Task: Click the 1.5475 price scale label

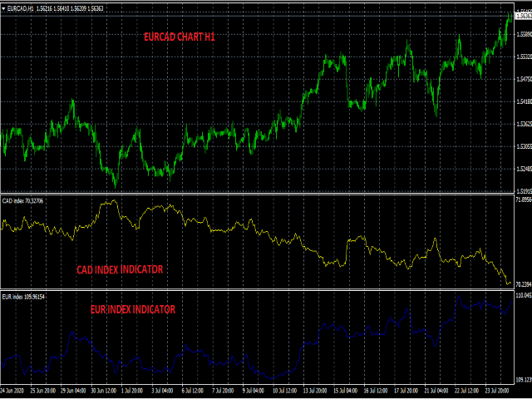Action: pyautogui.click(x=525, y=79)
